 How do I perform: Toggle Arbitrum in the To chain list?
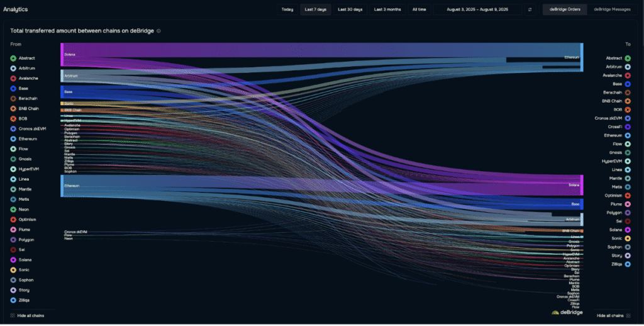[618, 67]
